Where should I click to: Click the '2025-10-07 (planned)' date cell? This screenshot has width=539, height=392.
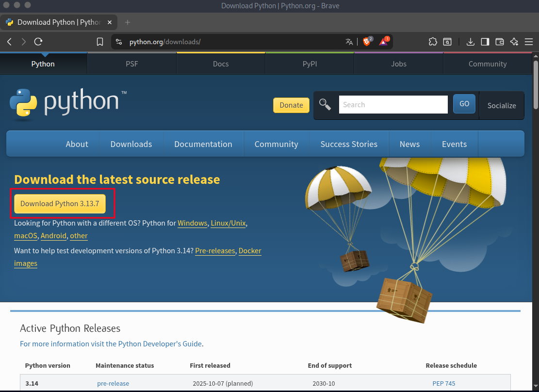click(x=223, y=383)
